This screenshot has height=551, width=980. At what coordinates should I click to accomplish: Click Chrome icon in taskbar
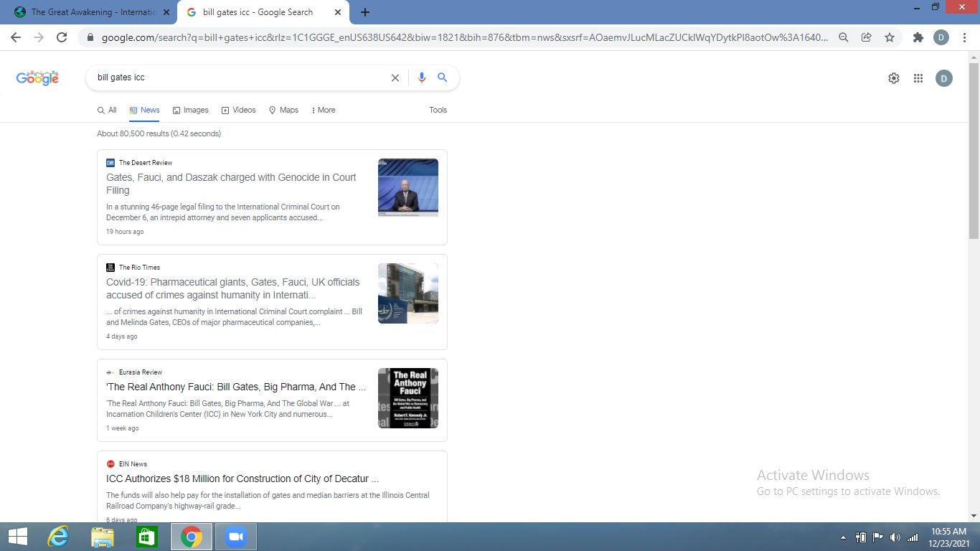click(x=191, y=537)
